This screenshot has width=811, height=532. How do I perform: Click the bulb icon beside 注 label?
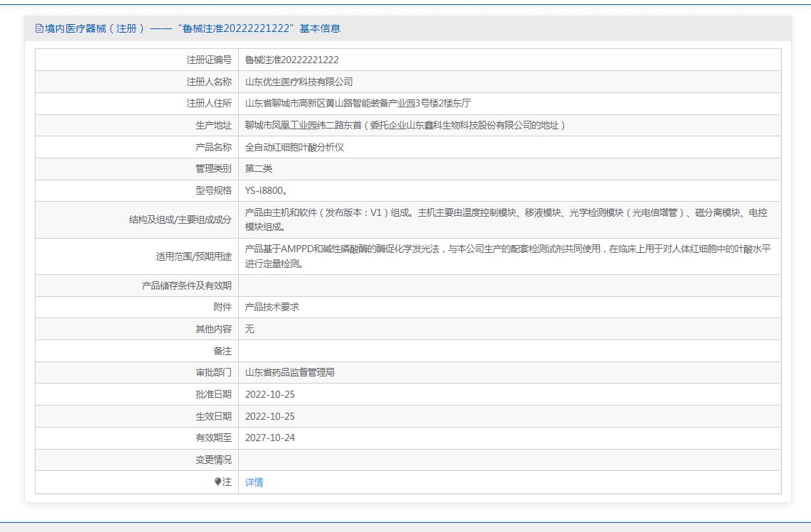[x=217, y=482]
